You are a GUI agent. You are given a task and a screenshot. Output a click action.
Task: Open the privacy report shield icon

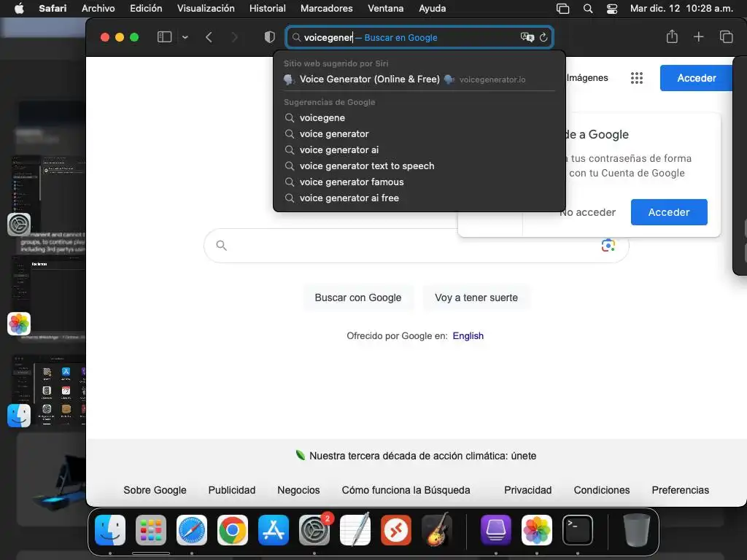pyautogui.click(x=270, y=37)
